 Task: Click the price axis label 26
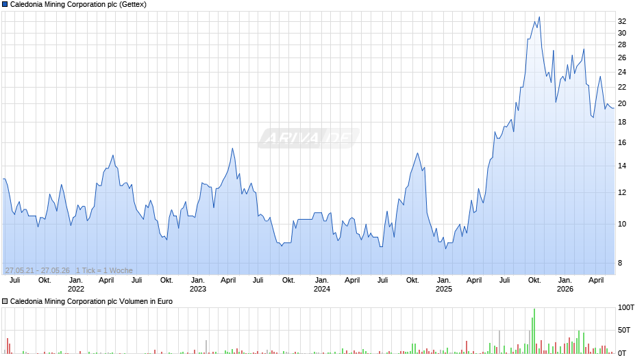point(622,58)
